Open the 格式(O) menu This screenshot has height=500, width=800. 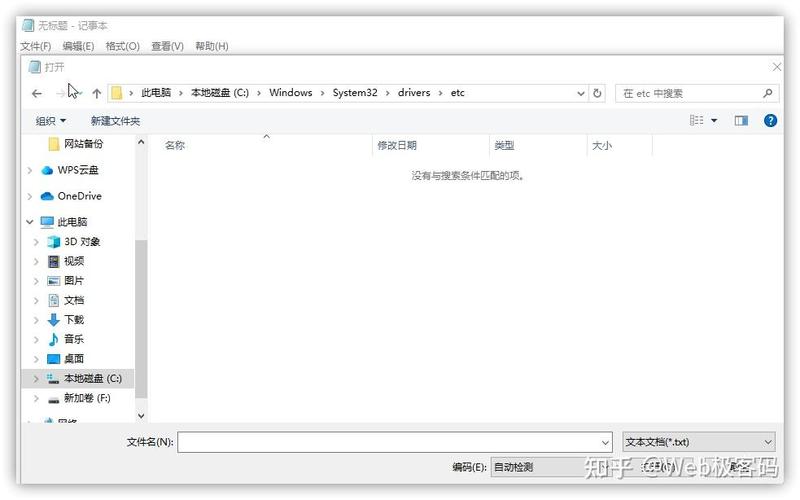[x=122, y=46]
